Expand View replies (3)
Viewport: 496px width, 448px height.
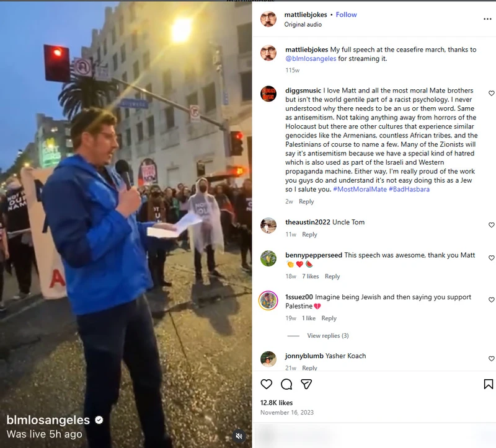(328, 336)
